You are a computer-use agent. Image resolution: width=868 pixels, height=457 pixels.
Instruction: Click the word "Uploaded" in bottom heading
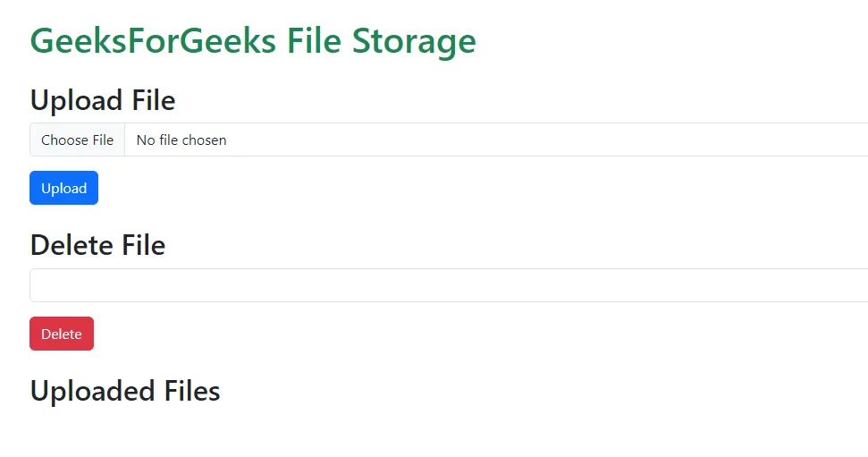point(93,391)
